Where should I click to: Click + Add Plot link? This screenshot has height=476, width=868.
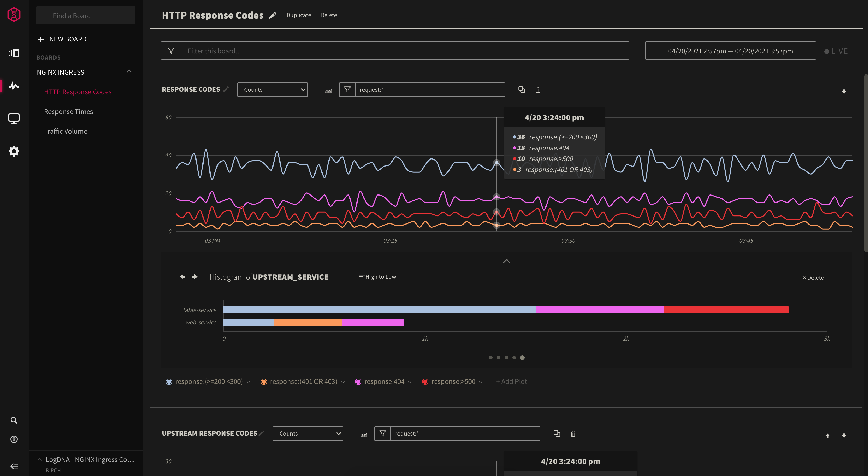[x=511, y=381]
